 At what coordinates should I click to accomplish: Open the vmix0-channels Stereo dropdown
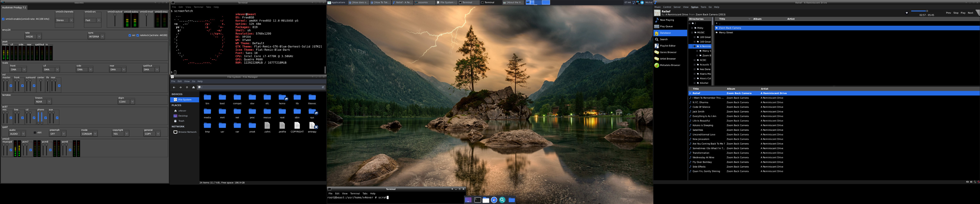(64, 20)
